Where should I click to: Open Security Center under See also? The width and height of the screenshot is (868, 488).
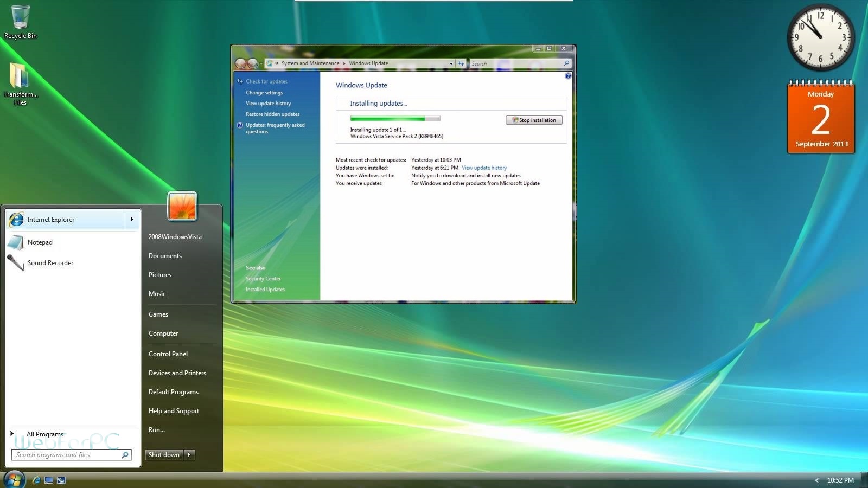click(x=263, y=279)
